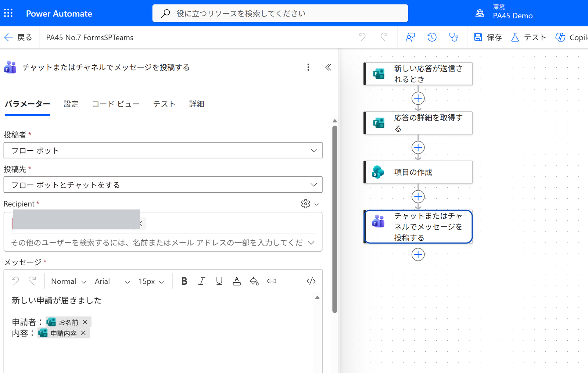Remove the selected recipient chip
This screenshot has width=588, height=373.
point(141,223)
